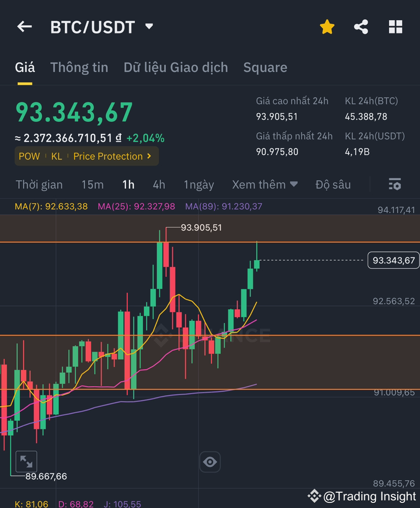This screenshot has height=508, width=420.
Task: Toggle candle visibility with the eye icon
Action: click(x=210, y=462)
